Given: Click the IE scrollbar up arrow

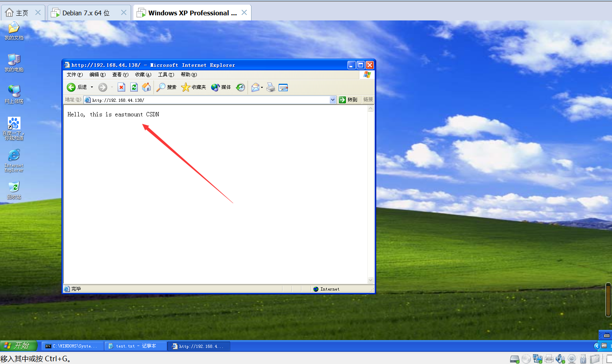Looking at the screenshot, I should 370,108.
